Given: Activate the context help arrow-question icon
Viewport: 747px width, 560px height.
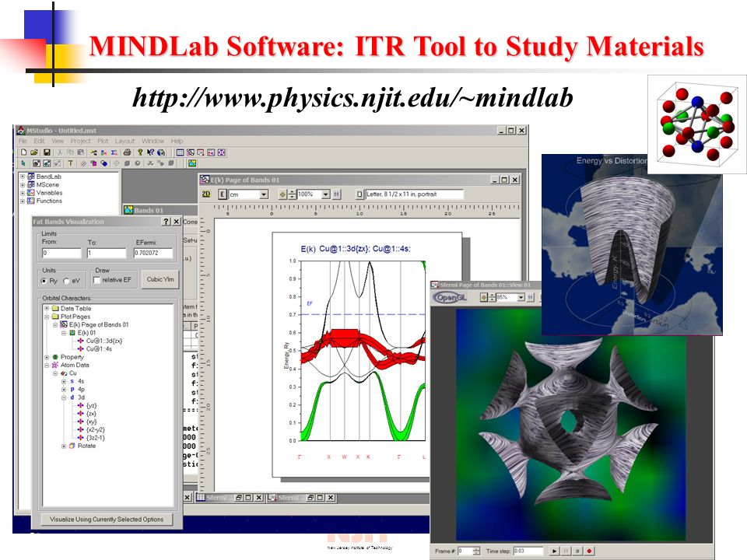Looking at the screenshot, I should (x=150, y=152).
